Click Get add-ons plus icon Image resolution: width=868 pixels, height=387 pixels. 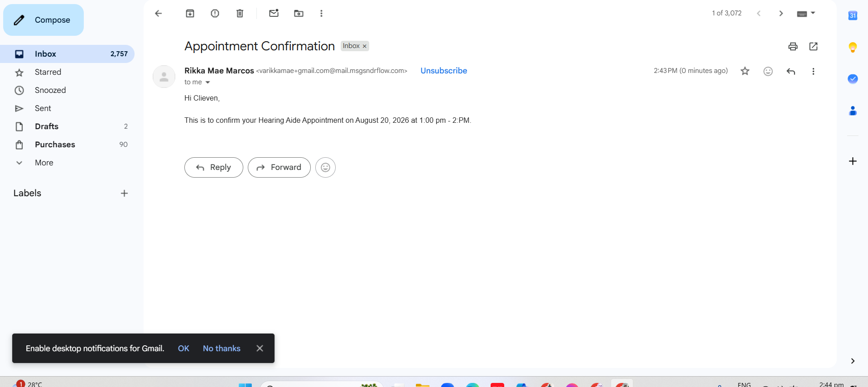coord(853,161)
